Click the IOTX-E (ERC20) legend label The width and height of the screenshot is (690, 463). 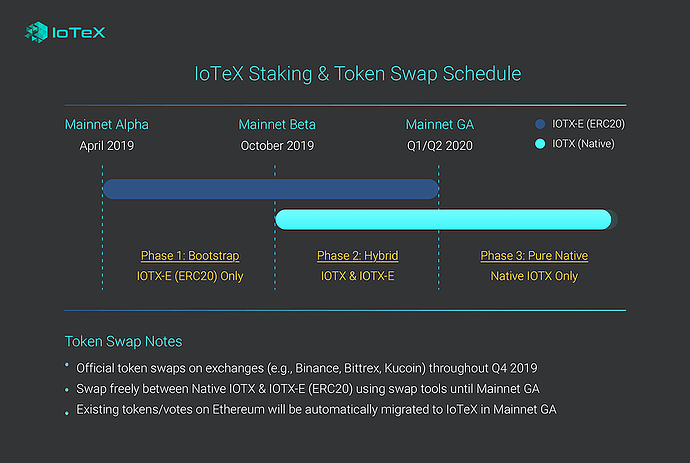point(588,124)
